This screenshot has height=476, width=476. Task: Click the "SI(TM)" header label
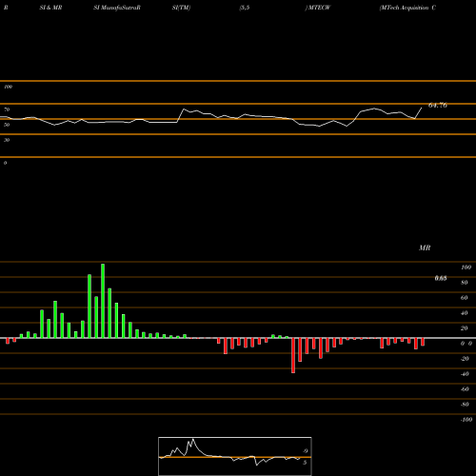181,8
